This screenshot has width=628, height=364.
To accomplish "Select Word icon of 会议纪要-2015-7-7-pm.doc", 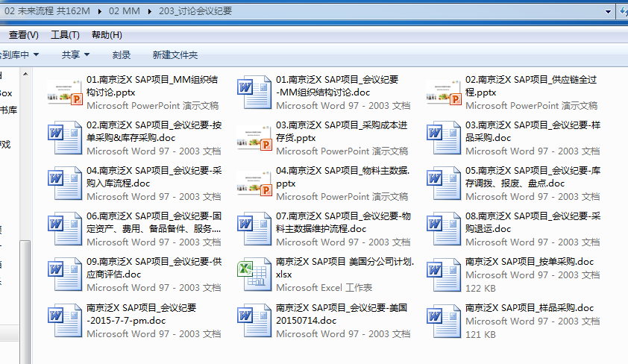I will (64, 321).
